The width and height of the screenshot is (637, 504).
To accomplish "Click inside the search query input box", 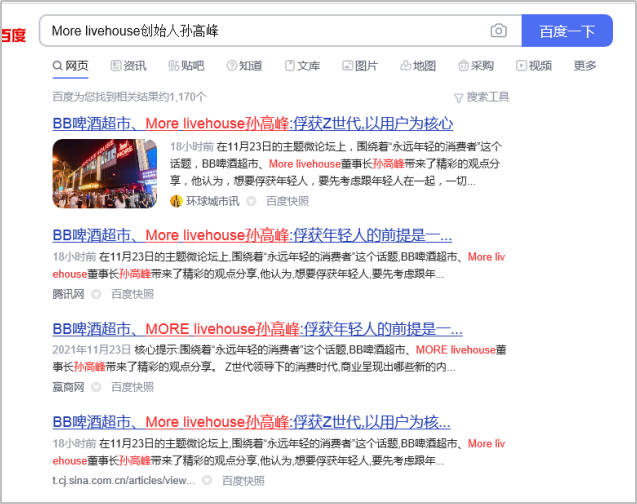I will [260, 31].
